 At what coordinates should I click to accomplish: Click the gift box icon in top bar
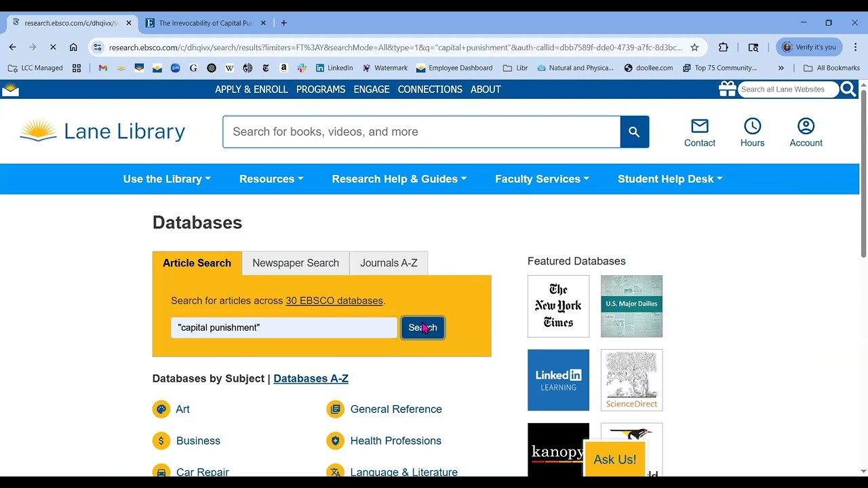tap(727, 89)
